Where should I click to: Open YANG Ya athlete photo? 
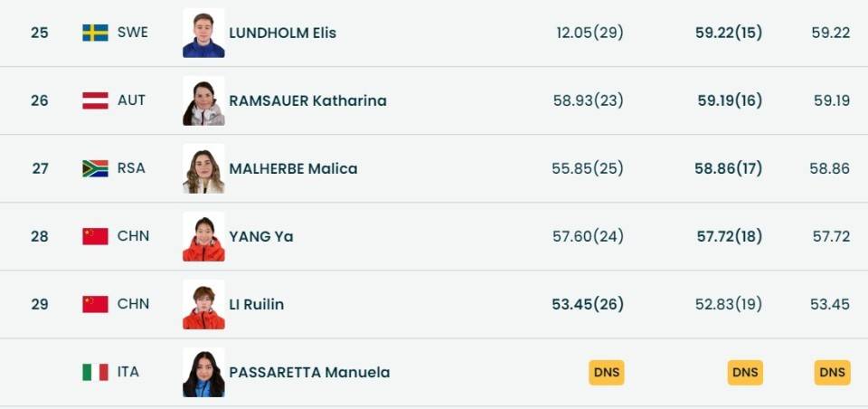pos(203,236)
